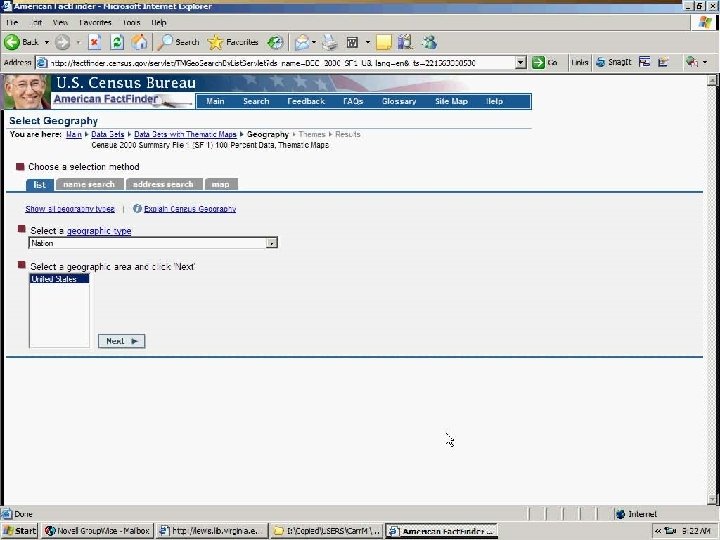The image size is (720, 540).
Task: Click the page scrollbar up arrow
Action: (712, 80)
